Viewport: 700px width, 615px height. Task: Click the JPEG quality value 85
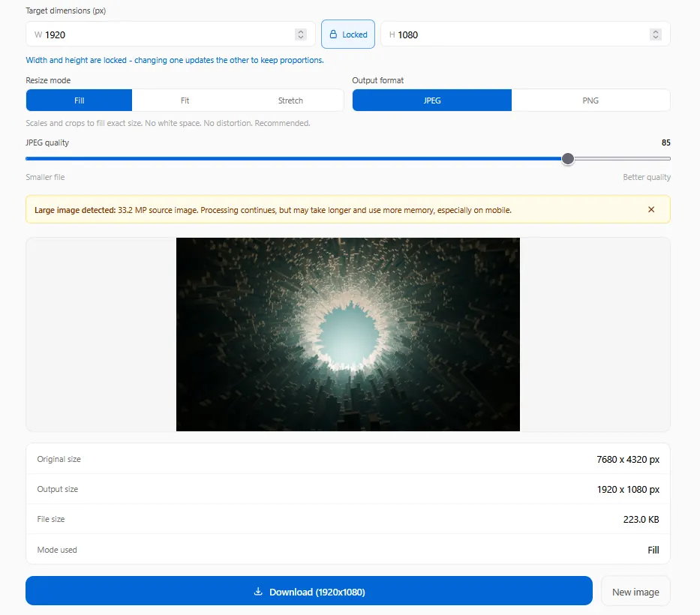665,142
